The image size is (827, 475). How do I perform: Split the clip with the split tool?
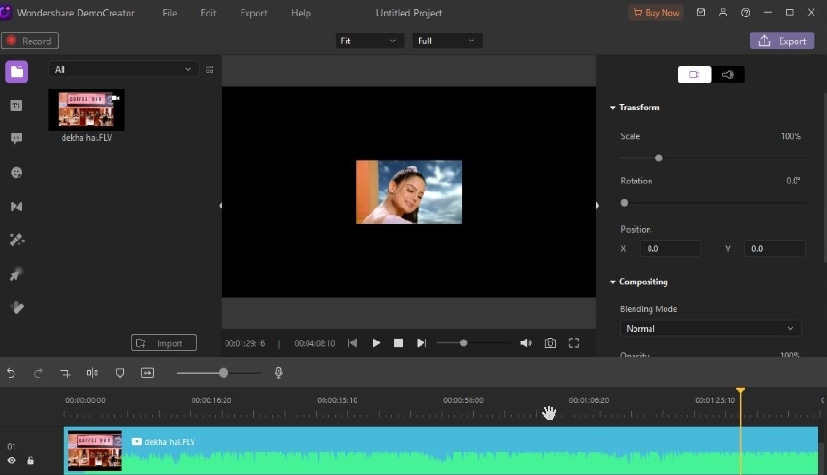[92, 373]
